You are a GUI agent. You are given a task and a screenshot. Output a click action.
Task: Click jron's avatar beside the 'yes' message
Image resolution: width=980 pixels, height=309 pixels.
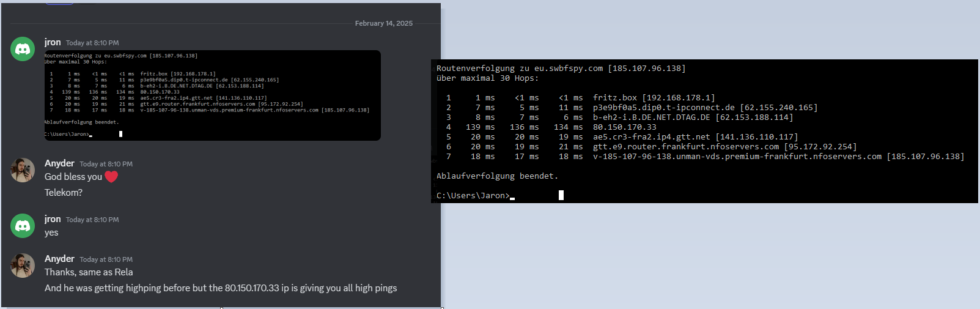(x=23, y=226)
